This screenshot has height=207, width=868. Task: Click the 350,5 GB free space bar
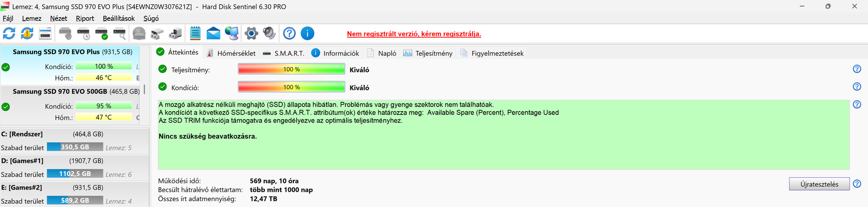pyautogui.click(x=75, y=147)
